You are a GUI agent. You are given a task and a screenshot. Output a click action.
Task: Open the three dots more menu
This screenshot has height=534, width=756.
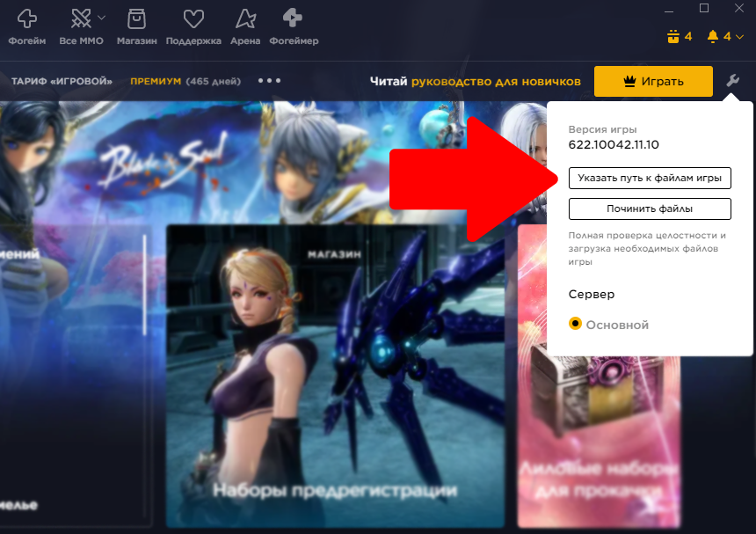(269, 81)
